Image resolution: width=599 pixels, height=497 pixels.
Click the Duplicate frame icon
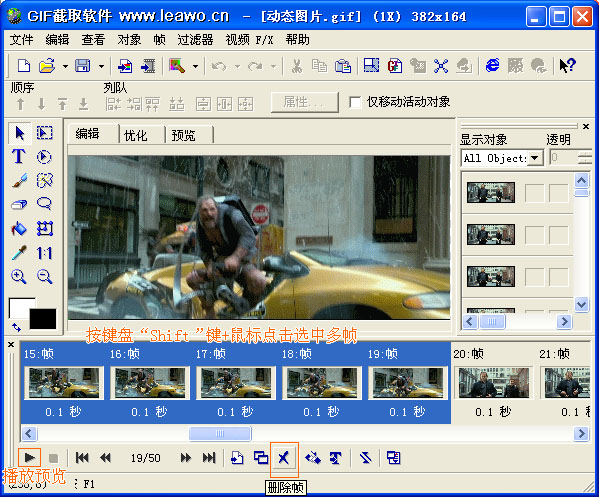tap(261, 457)
